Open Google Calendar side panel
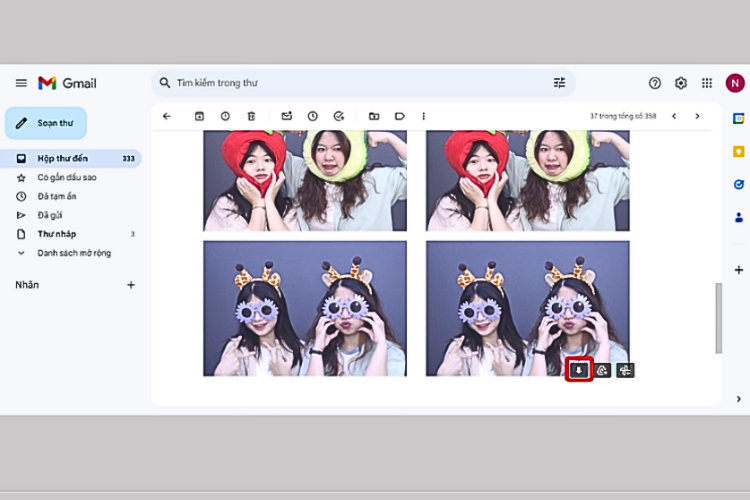 point(739,118)
